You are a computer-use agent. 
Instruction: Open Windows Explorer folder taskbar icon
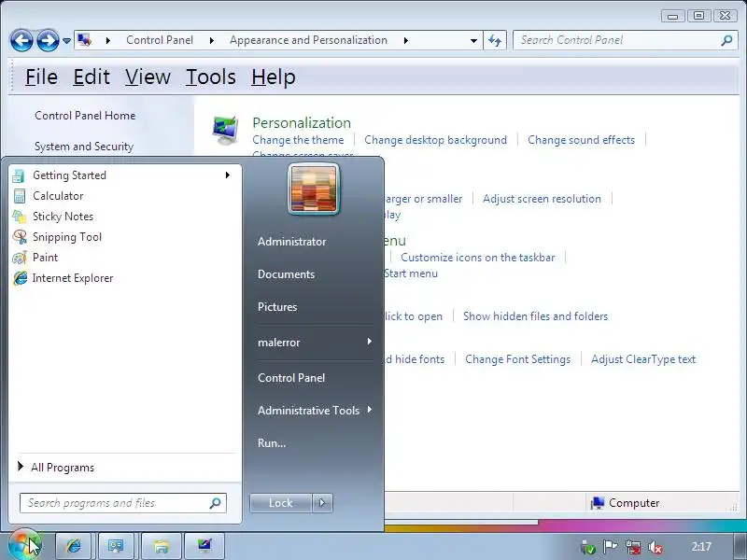tap(162, 546)
